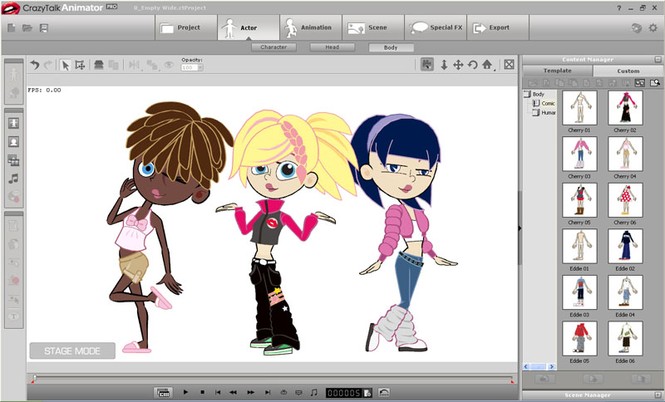The height and width of the screenshot is (402, 665).
Task: Click the save project icon
Action: (x=44, y=28)
